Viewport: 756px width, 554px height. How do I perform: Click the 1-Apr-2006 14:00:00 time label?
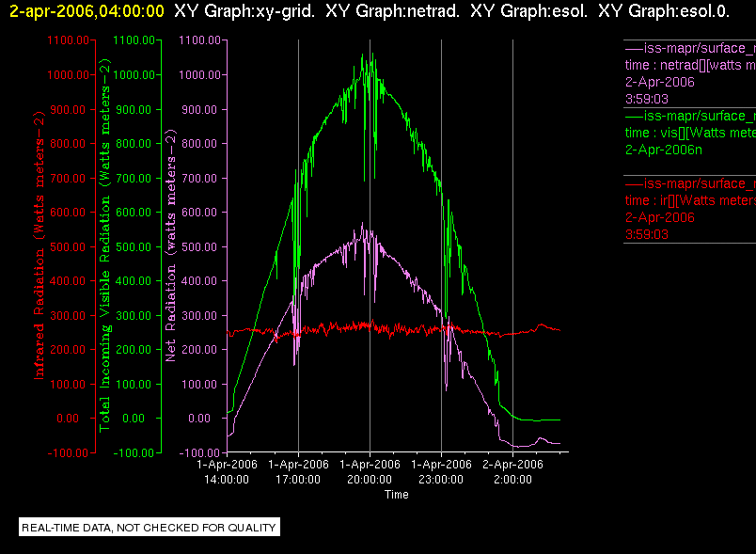point(227,472)
